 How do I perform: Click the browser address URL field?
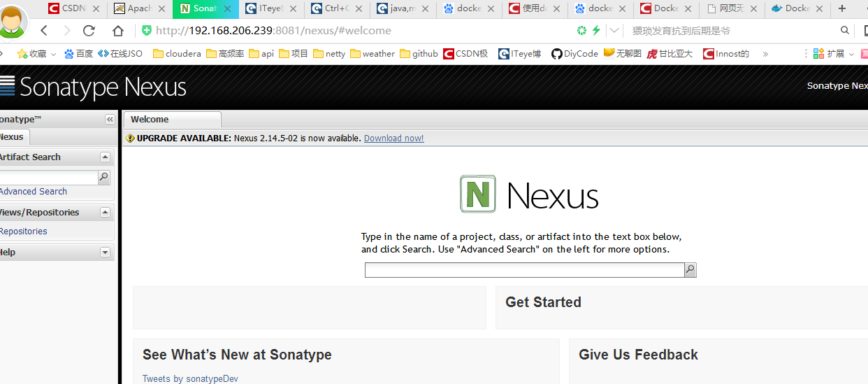click(356, 31)
